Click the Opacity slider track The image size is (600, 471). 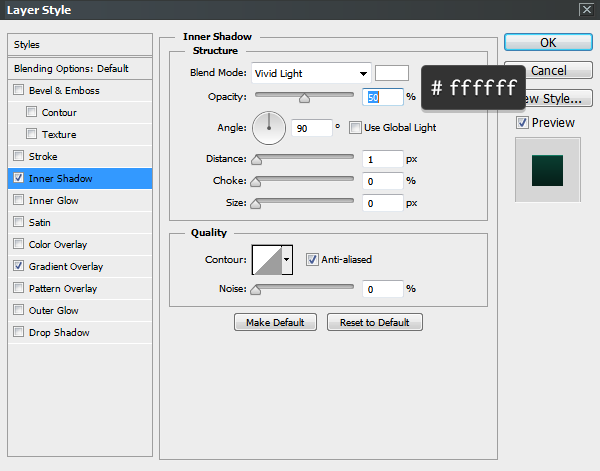click(305, 96)
